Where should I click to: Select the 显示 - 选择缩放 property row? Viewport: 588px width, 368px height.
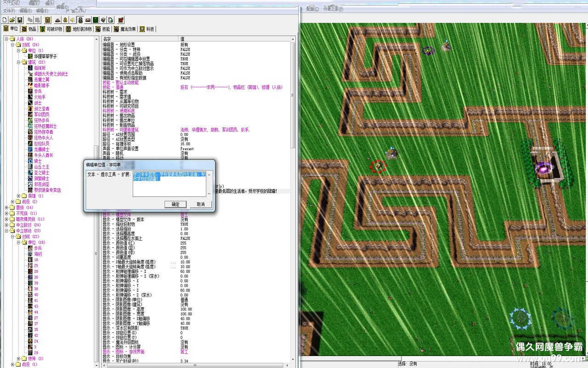[x=196, y=229]
